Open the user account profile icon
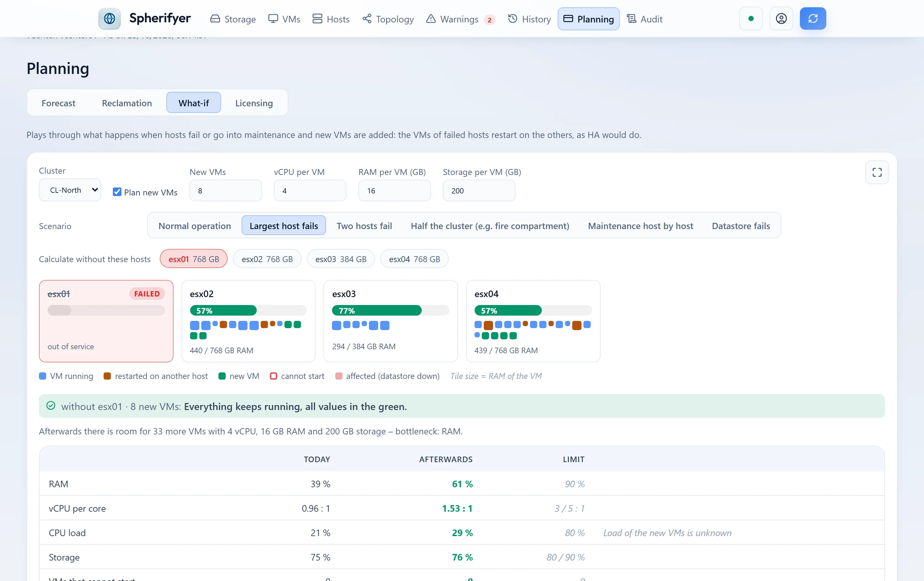Image resolution: width=924 pixels, height=581 pixels. (x=781, y=18)
